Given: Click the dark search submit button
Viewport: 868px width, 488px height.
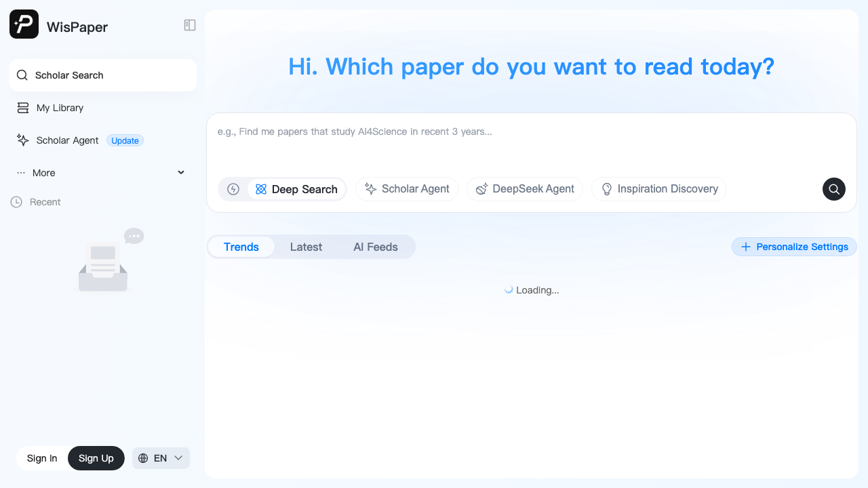Looking at the screenshot, I should coord(834,189).
